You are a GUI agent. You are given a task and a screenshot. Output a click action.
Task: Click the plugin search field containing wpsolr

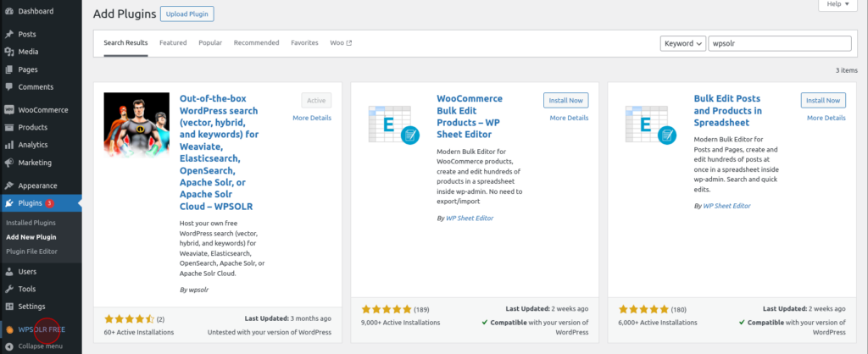click(x=780, y=43)
